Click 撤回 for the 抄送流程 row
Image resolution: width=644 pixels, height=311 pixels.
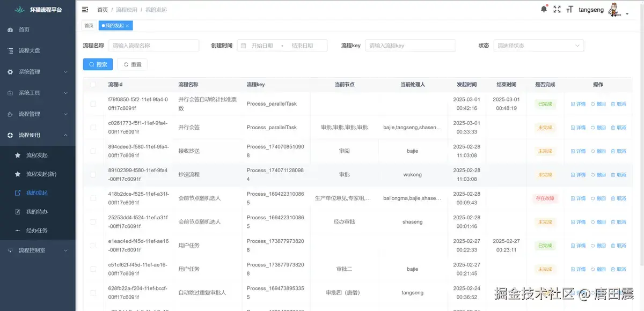click(598, 175)
